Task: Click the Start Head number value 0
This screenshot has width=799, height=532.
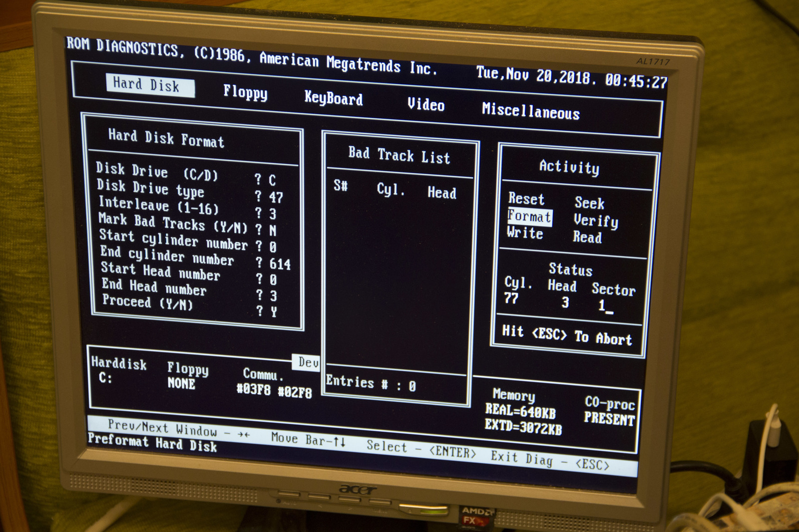Action: 273,279
